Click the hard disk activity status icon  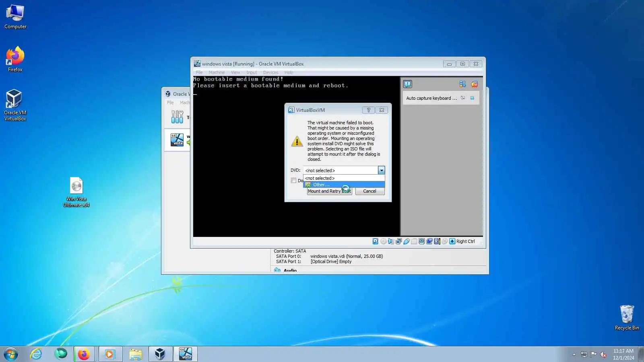(375, 241)
